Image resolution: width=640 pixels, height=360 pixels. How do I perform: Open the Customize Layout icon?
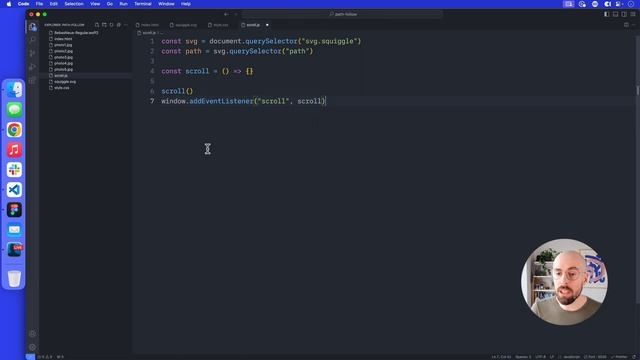point(633,14)
